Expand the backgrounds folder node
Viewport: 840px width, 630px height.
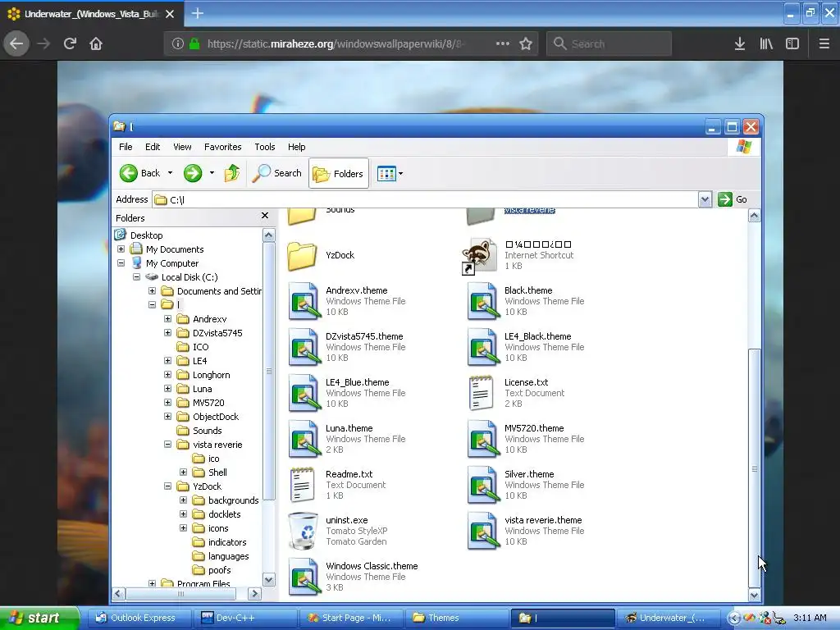tap(183, 500)
